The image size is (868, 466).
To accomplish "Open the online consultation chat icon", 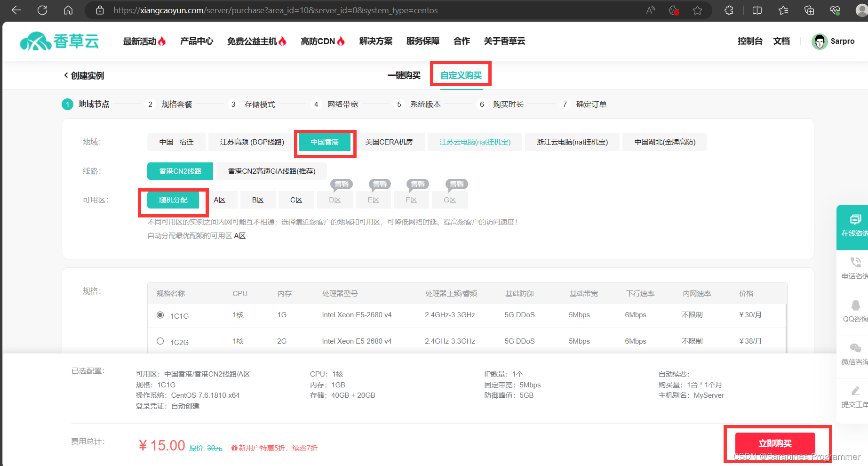I will coord(855,220).
